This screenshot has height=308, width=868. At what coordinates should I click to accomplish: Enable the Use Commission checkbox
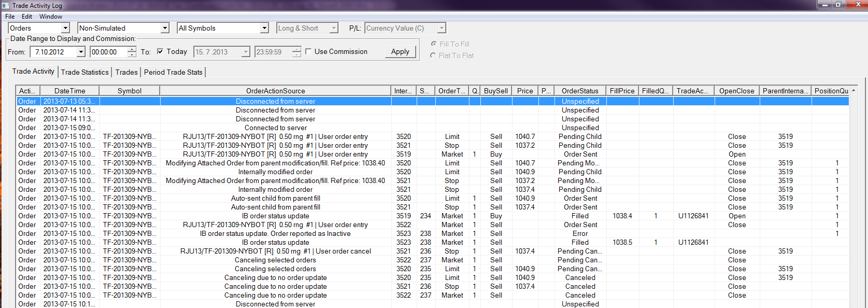309,51
